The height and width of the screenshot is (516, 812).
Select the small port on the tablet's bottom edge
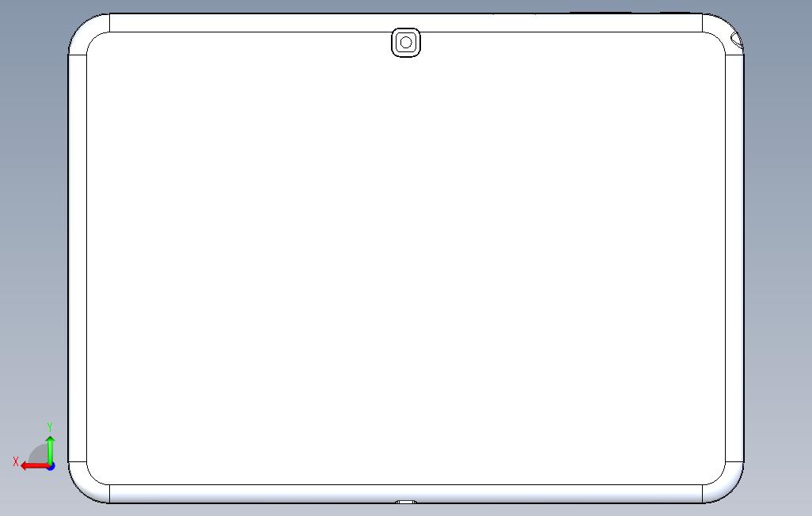(x=406, y=502)
